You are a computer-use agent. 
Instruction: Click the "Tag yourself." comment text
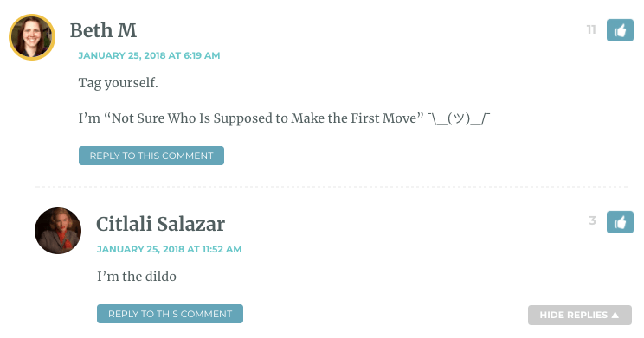click(119, 83)
